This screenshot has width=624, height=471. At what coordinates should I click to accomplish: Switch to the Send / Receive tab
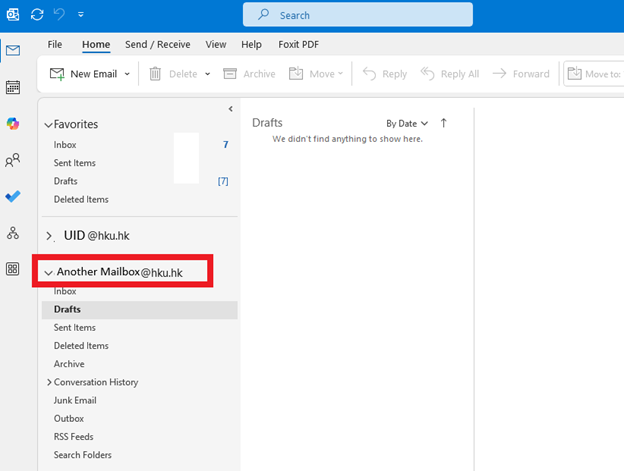pos(158,44)
